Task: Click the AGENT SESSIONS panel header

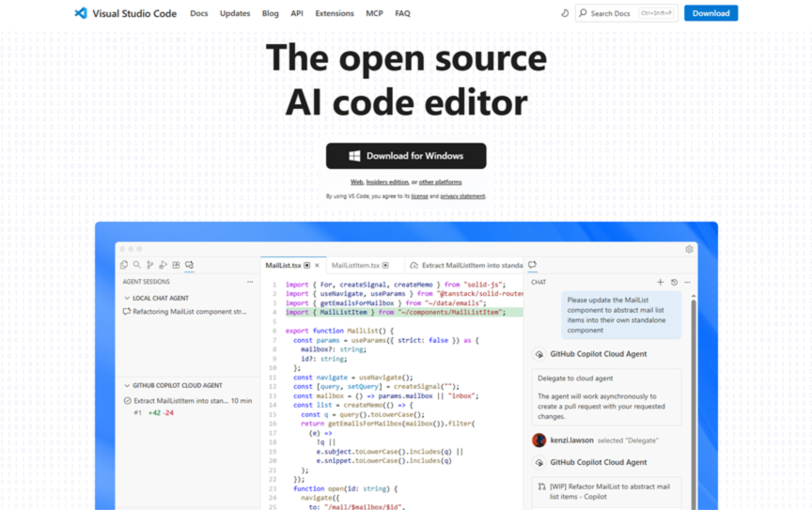Action: [x=146, y=282]
